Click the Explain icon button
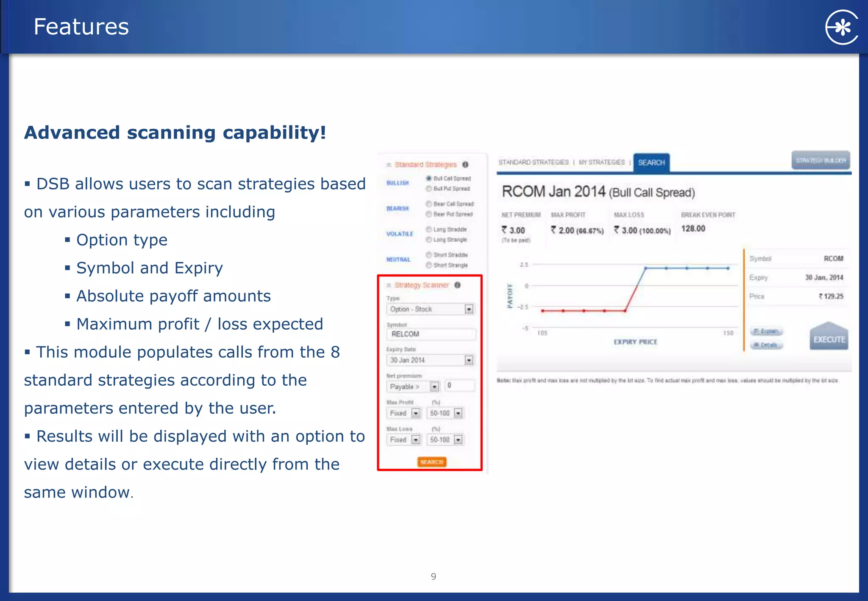The height and width of the screenshot is (601, 868). click(767, 331)
